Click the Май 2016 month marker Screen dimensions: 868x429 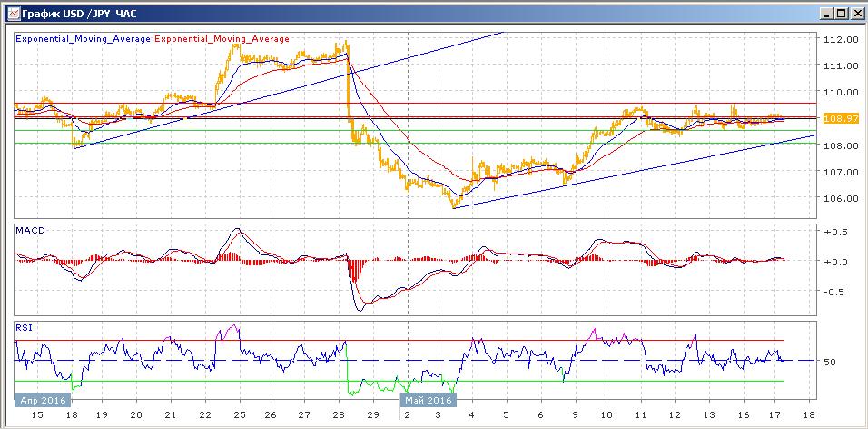[427, 399]
